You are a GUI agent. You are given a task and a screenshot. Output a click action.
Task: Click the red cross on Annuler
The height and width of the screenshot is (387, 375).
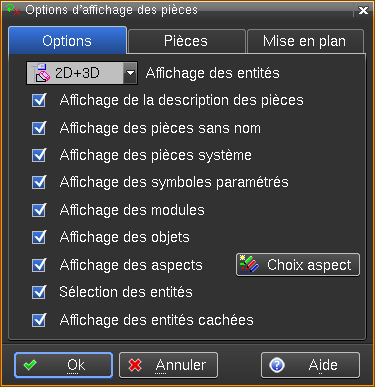(x=135, y=365)
